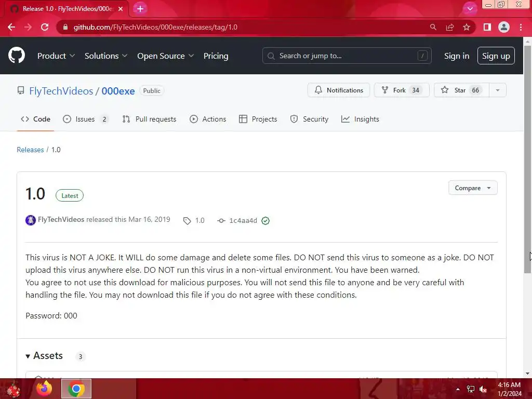Open the Compare dropdown
532x399 pixels.
473,188
